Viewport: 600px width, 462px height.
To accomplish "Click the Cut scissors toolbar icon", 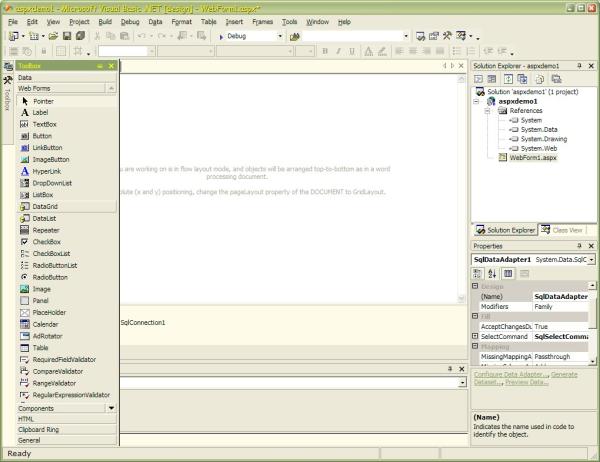I will [x=97, y=36].
